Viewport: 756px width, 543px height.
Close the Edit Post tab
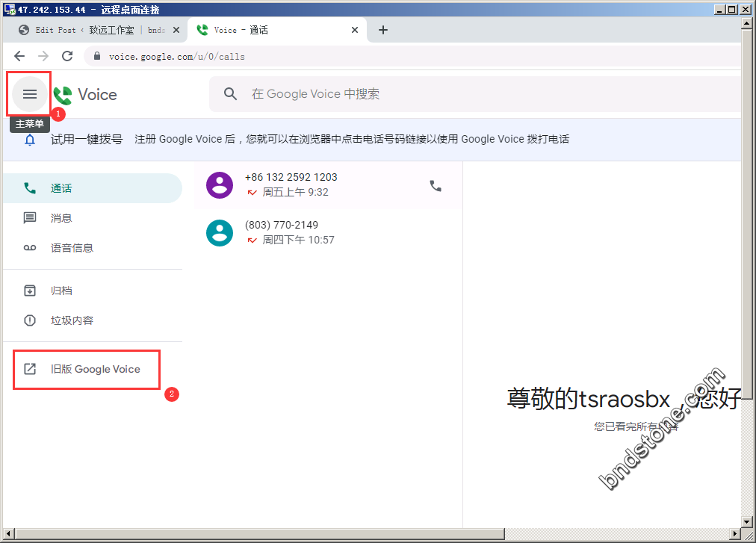(x=176, y=30)
